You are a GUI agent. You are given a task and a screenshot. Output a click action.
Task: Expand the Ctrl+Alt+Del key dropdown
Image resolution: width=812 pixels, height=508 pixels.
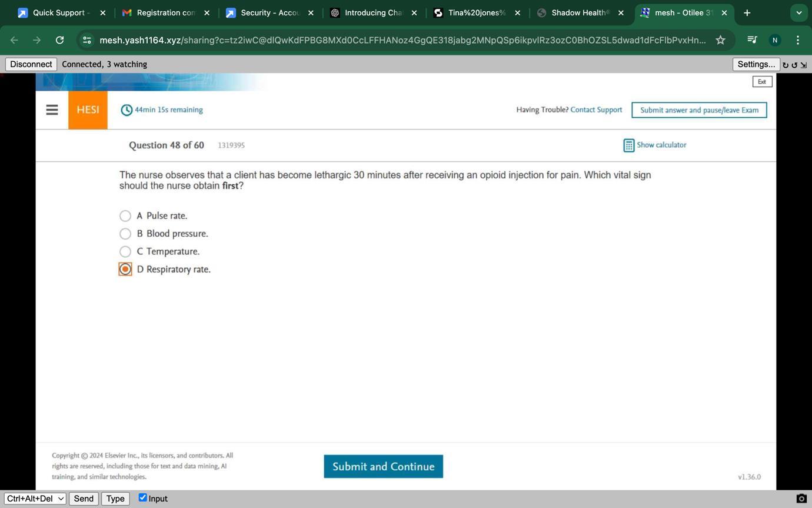click(x=35, y=499)
